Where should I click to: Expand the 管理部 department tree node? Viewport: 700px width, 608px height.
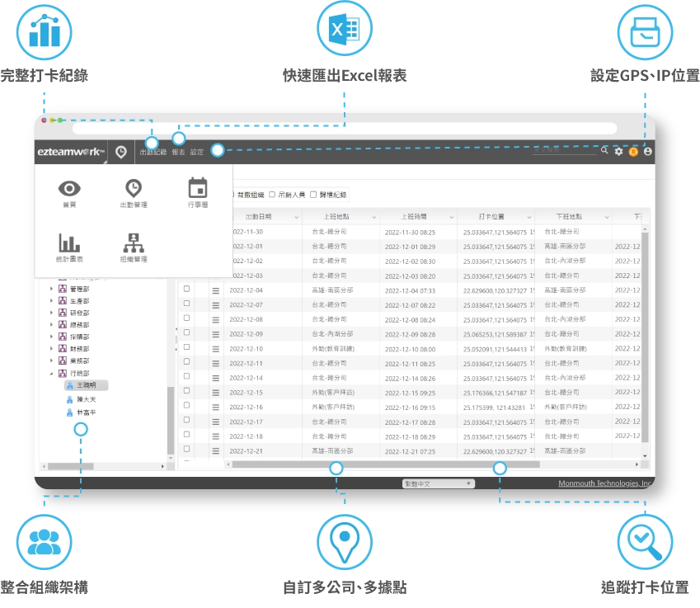51,290
